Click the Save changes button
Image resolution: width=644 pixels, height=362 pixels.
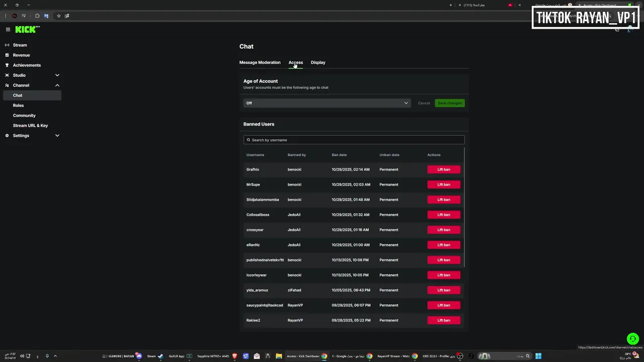[450, 103]
